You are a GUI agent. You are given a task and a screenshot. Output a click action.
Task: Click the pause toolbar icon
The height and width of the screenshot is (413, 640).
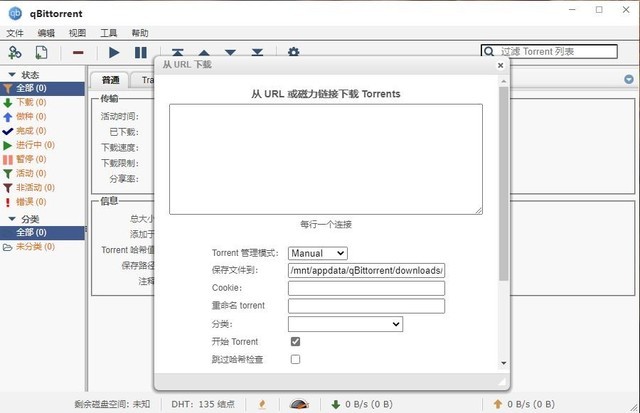[x=141, y=53]
